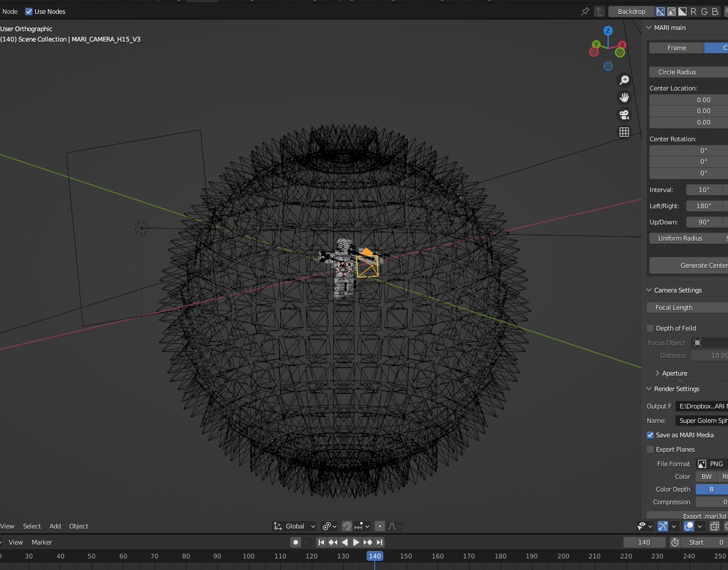This screenshot has height=570, width=728.
Task: Open the viewport Select menu
Action: pos(32,526)
